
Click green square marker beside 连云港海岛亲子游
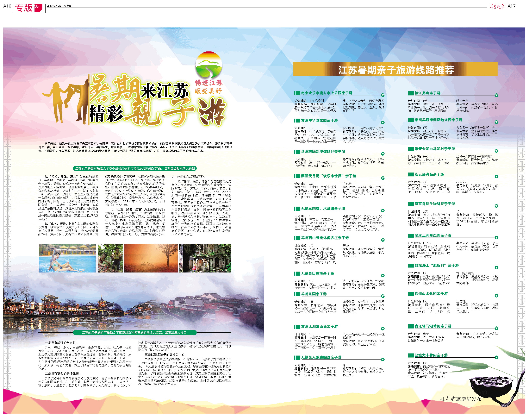tap(411, 174)
